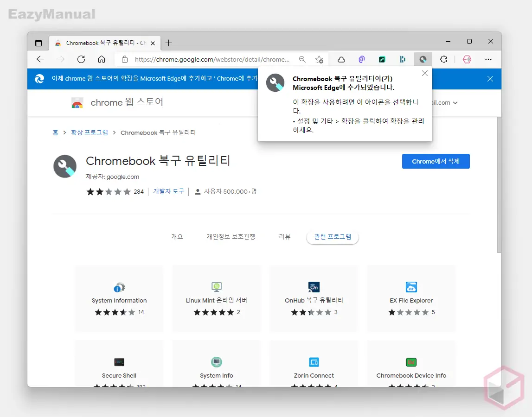Click the Zorin Connect card title
Viewport: 532px width, 417px height.
point(314,376)
